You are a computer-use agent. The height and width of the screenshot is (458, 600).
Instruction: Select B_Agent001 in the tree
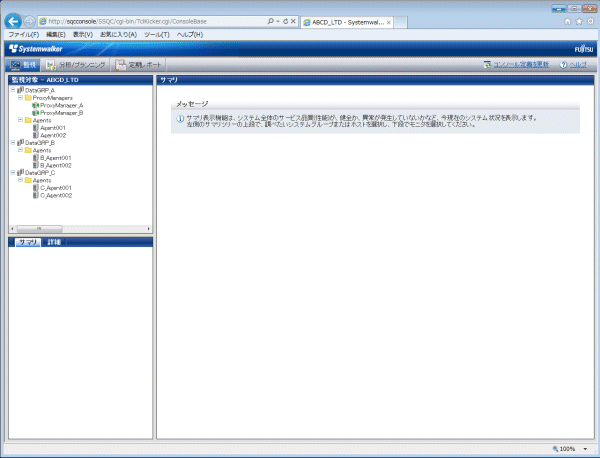[56, 158]
